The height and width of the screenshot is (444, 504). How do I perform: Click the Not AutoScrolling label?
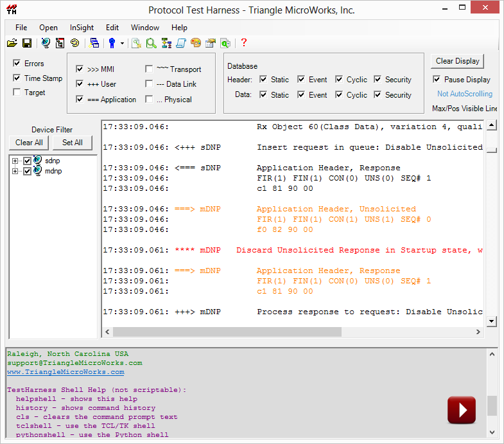coord(465,94)
